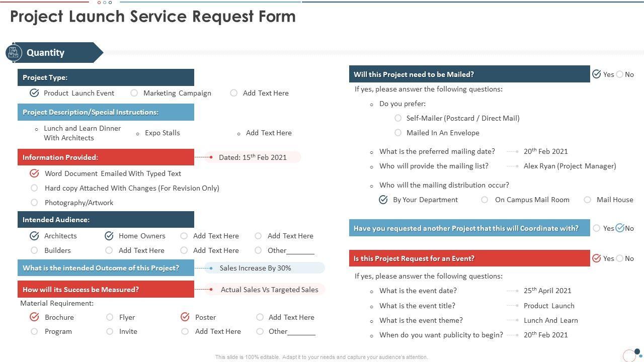This screenshot has height=362, width=644.
Task: Choose the Photography/Artwork option
Action: click(x=34, y=203)
